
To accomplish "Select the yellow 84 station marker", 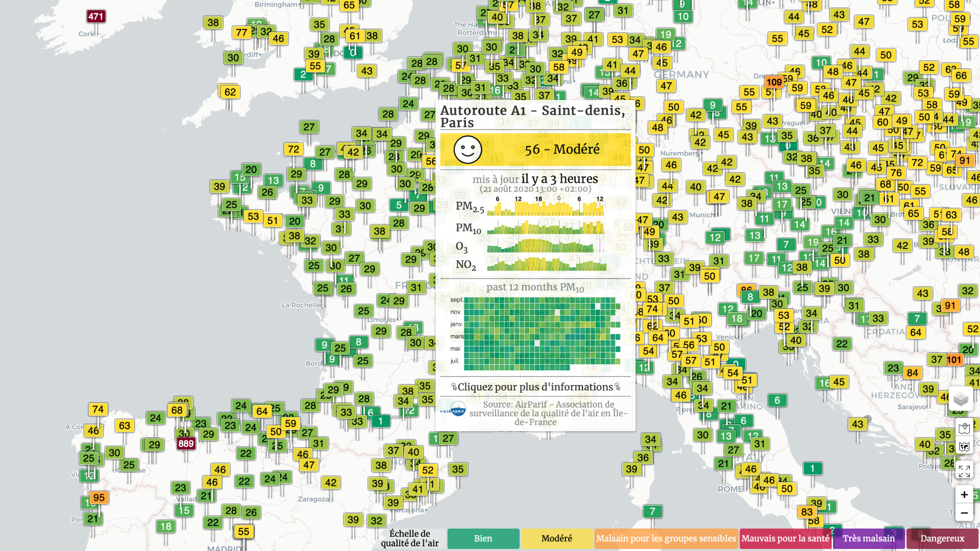I will pos(913,373).
